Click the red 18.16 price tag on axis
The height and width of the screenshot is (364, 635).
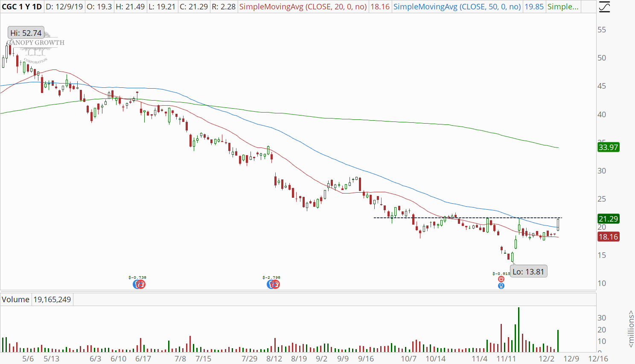click(x=608, y=237)
